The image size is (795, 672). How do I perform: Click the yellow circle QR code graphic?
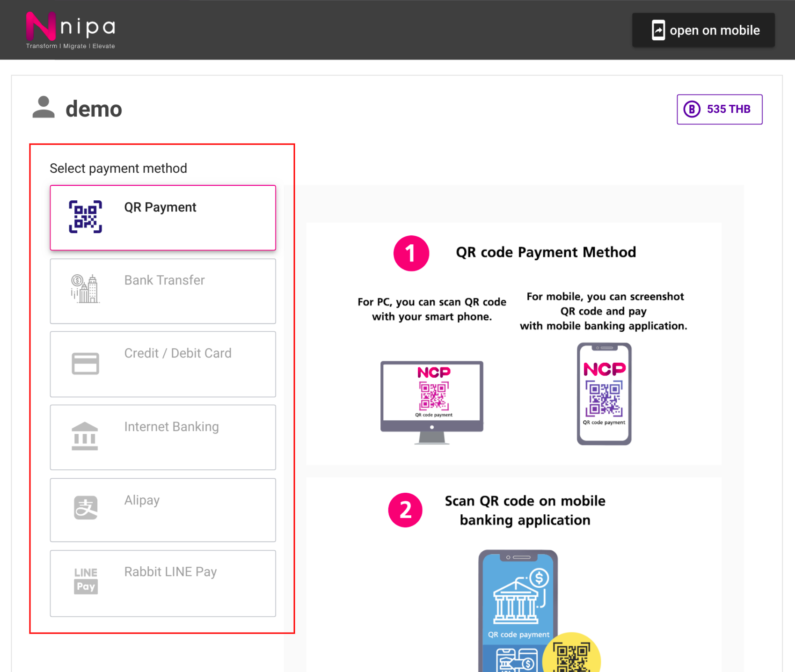tap(571, 653)
